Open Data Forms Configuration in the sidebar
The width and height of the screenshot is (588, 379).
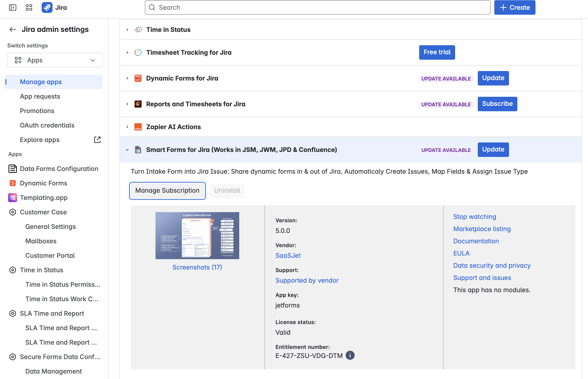59,168
